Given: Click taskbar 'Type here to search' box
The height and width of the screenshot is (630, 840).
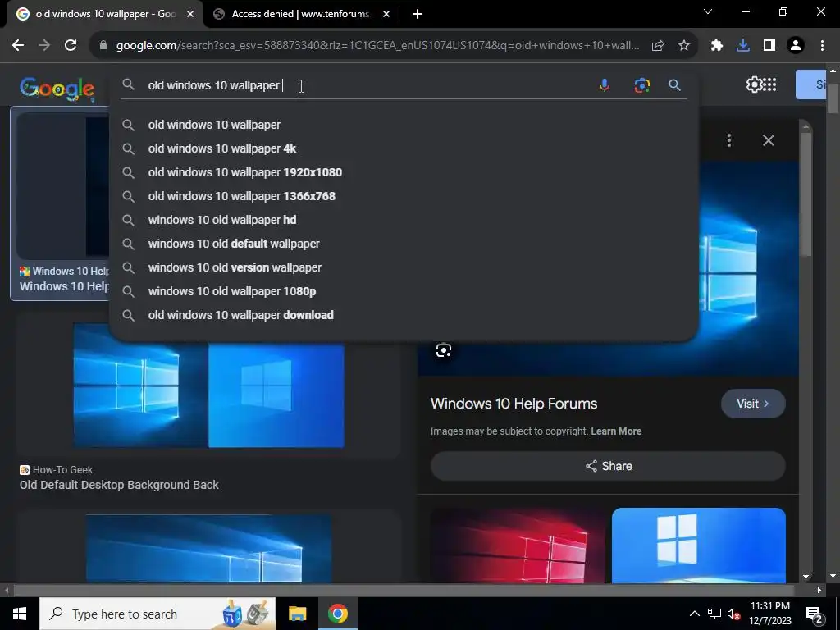Looking at the screenshot, I should (x=157, y=614).
